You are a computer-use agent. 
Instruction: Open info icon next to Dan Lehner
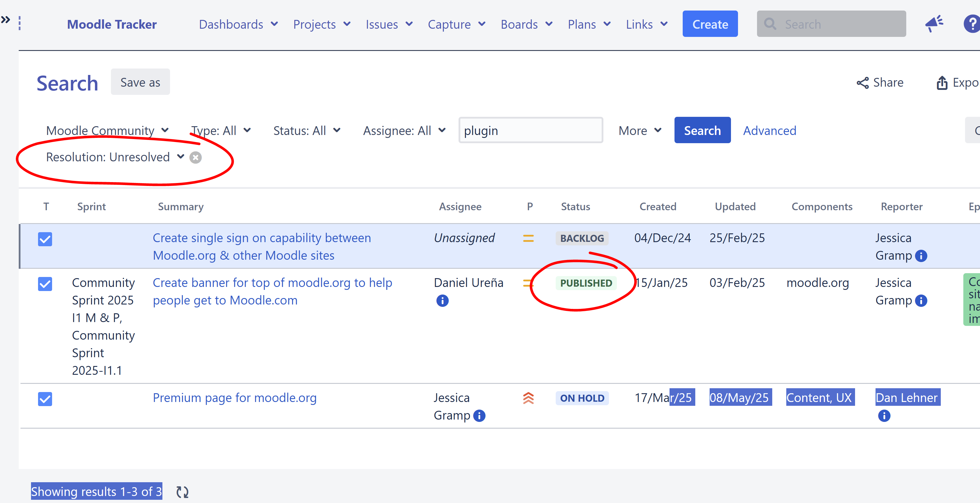[884, 415]
